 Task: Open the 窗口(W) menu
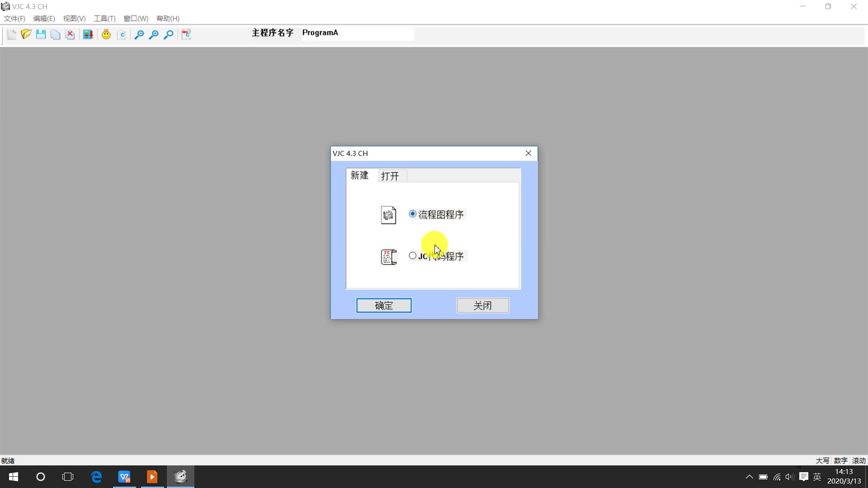point(136,19)
